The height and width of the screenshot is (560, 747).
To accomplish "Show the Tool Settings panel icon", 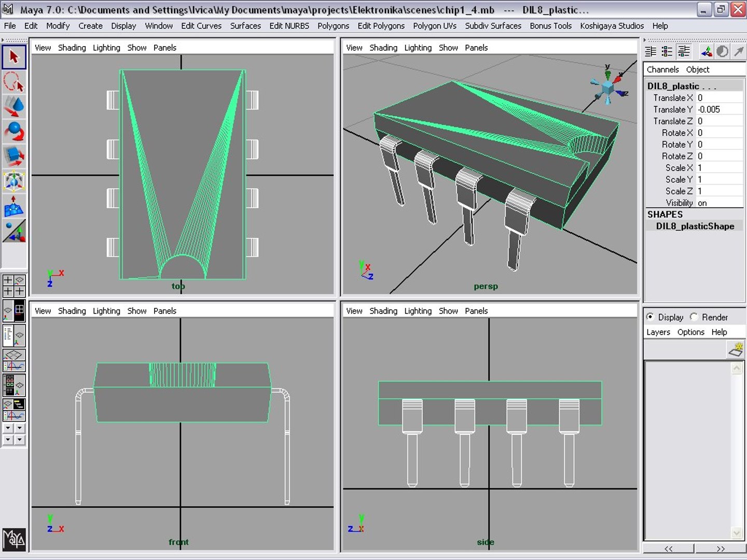I will coord(667,51).
